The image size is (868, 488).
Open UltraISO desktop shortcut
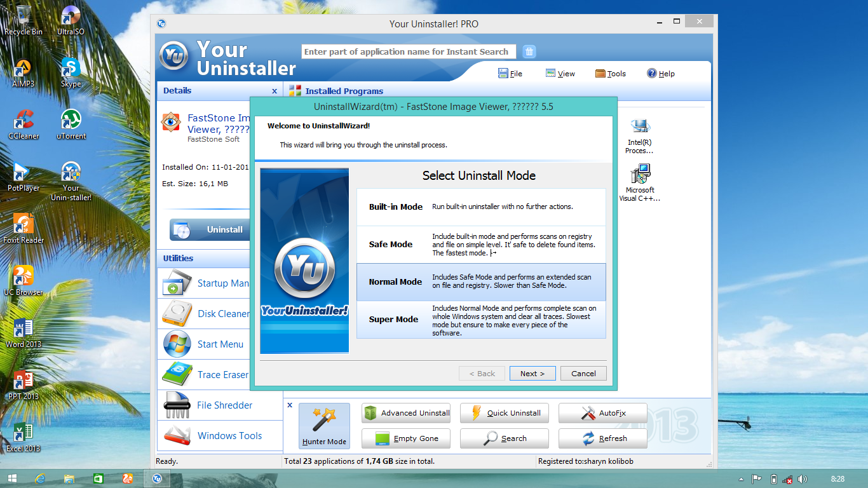[71, 20]
